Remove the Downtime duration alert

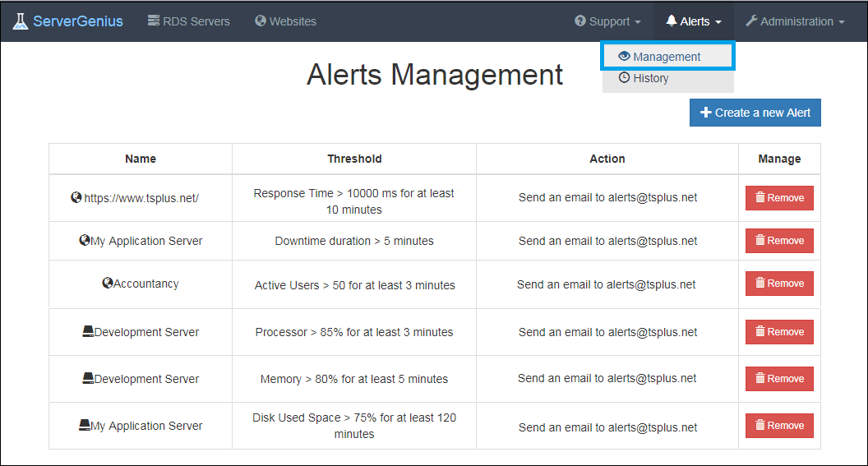click(x=778, y=241)
